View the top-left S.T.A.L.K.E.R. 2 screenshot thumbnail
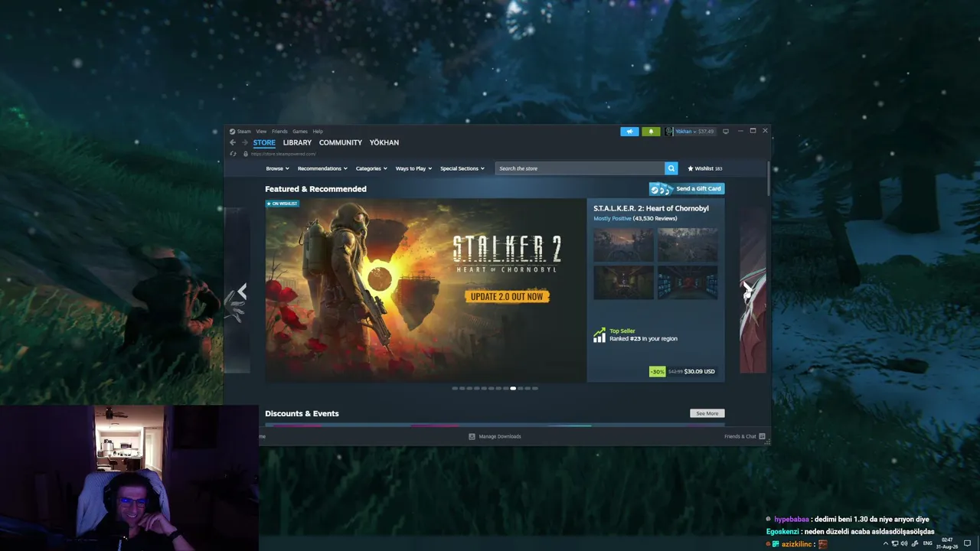 (x=623, y=245)
